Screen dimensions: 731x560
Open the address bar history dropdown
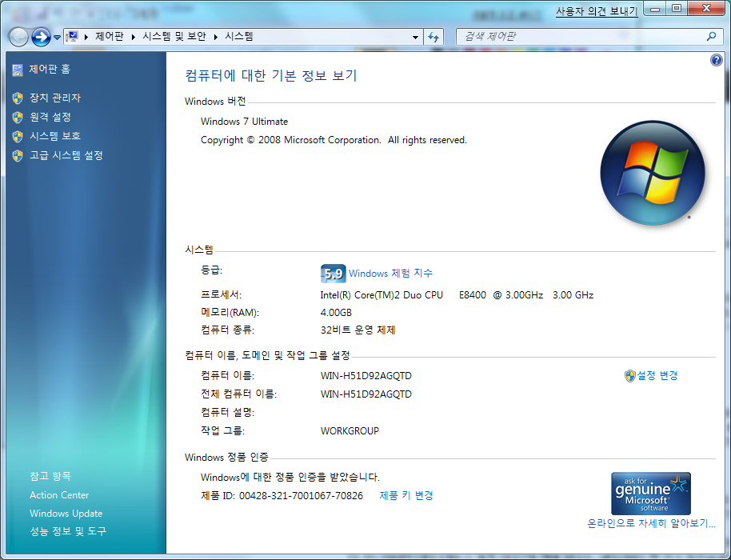(x=415, y=37)
